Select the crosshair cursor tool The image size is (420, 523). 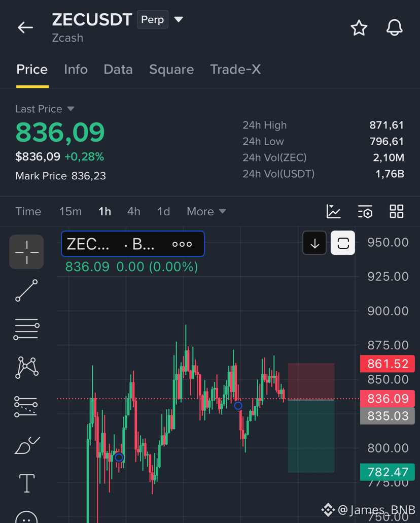tap(27, 252)
